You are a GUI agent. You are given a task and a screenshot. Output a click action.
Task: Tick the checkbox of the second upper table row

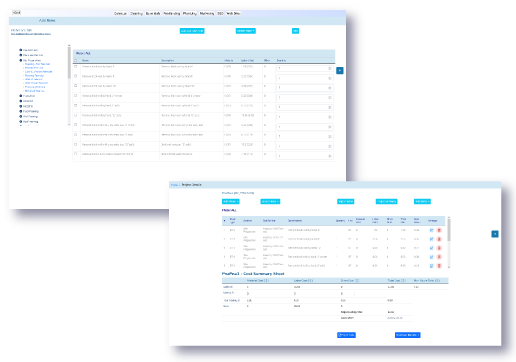point(76,76)
